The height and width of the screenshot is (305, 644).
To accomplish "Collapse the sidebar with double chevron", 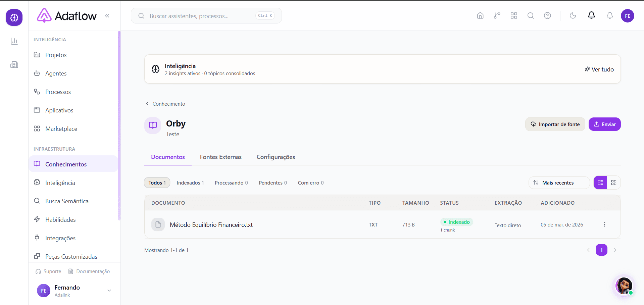I will click(x=107, y=16).
